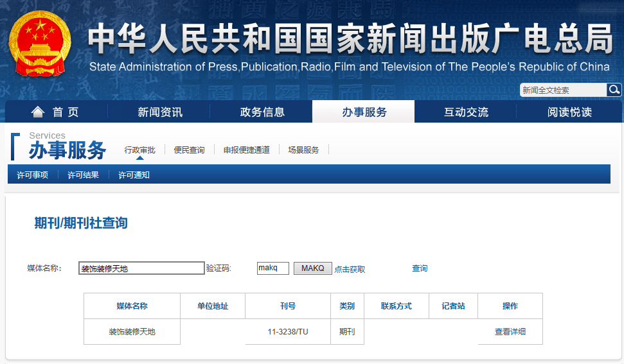Open the 新闻资讯 navigation tab
Viewport: 624px width, 364px height.
160,112
